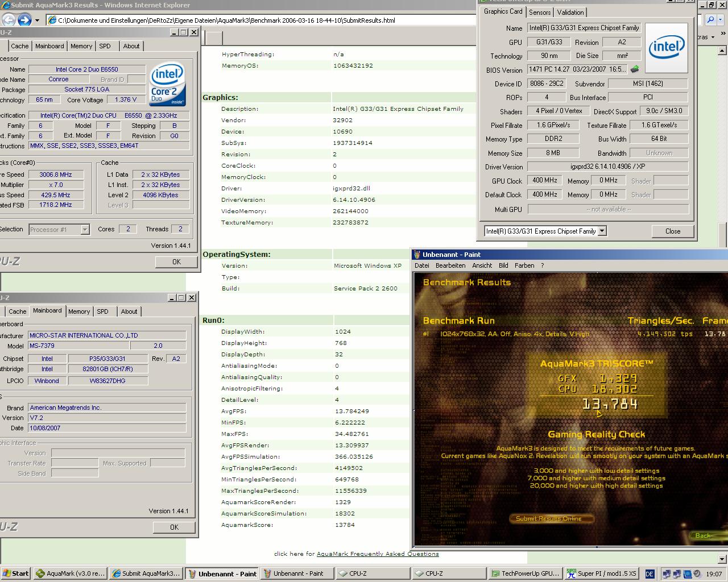Select the GPU-Z Name field Intel G33/G31
The image size is (728, 582).
coord(584,28)
